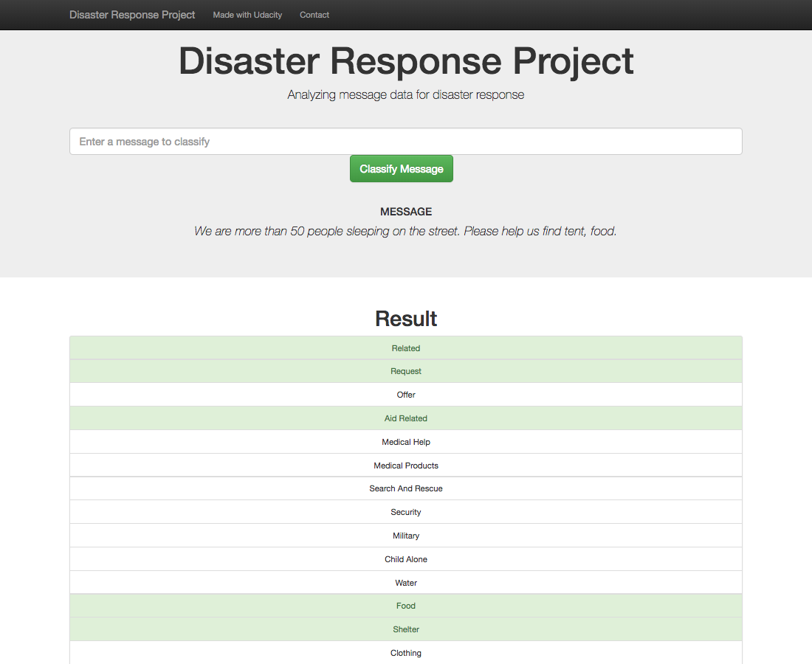Viewport: 812px width, 664px height.
Task: Click the Clothing category row
Action: click(405, 653)
